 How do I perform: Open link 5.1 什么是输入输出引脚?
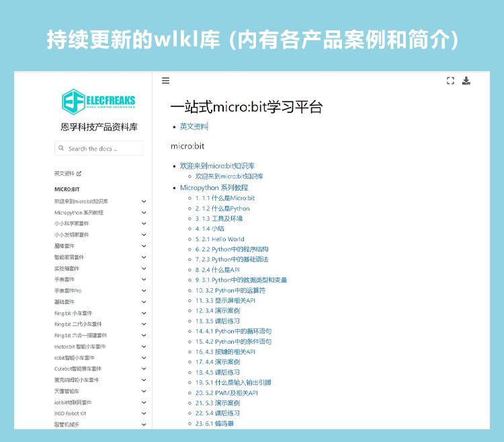(x=233, y=383)
